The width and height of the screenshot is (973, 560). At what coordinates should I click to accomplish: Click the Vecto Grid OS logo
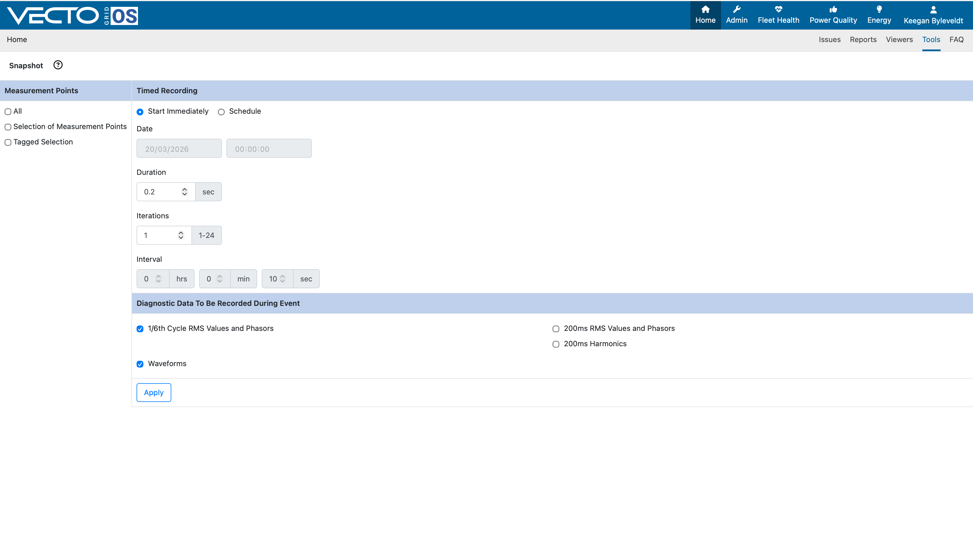(x=72, y=16)
